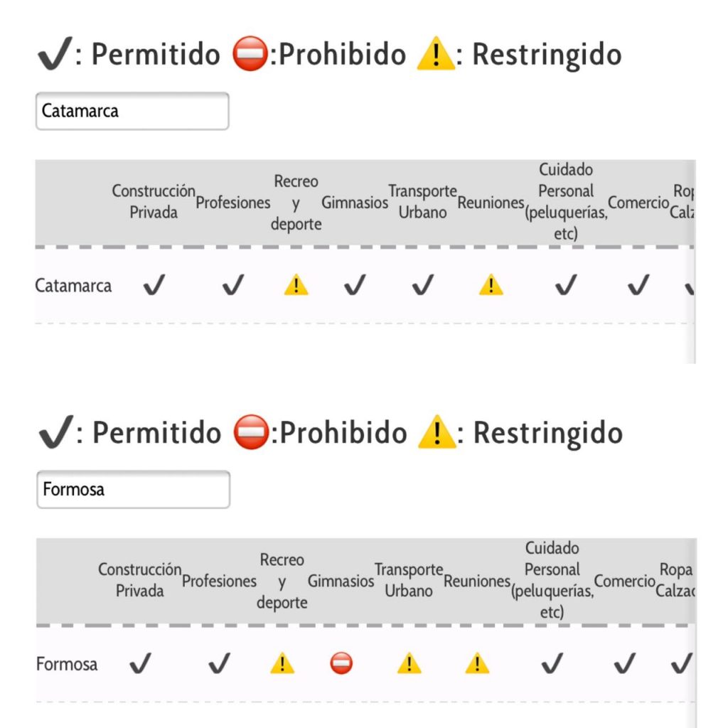Click the Formosa row label
The height and width of the screenshot is (728, 728).
click(67, 664)
